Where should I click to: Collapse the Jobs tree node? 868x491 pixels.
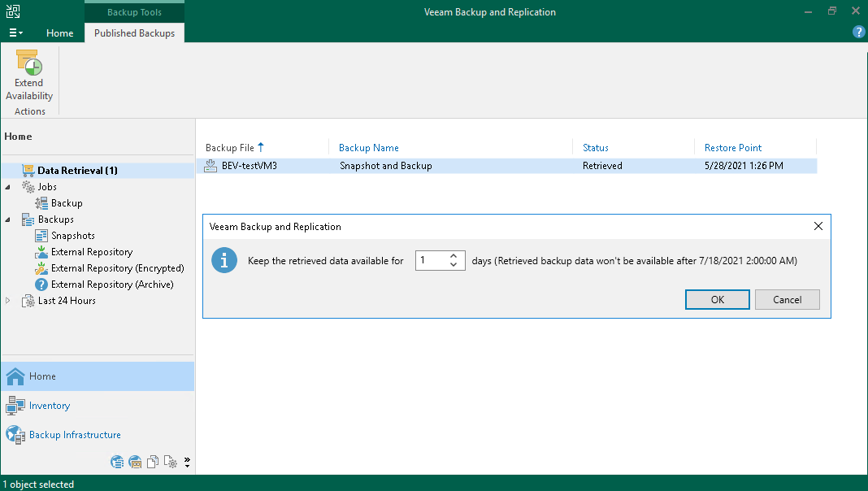tap(9, 187)
